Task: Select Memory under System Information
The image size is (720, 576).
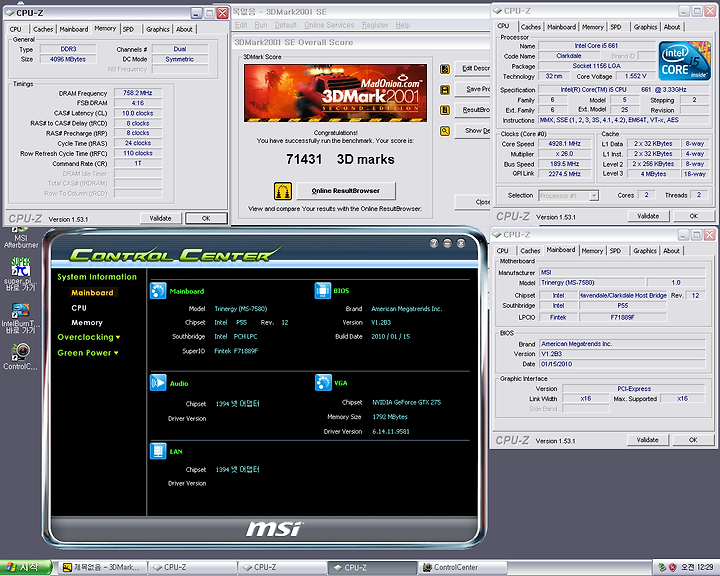Action: pyautogui.click(x=87, y=322)
